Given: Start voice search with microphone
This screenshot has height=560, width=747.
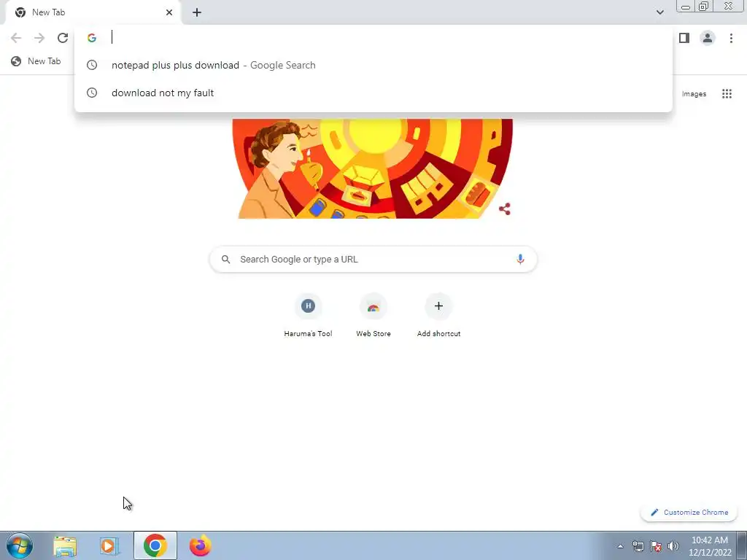Looking at the screenshot, I should (x=520, y=259).
